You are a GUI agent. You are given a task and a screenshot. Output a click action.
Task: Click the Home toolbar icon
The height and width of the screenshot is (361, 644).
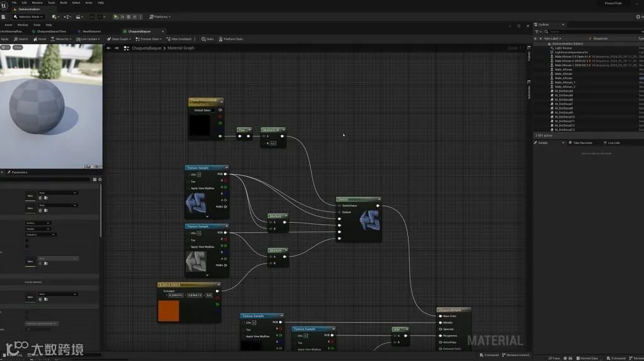click(40, 39)
